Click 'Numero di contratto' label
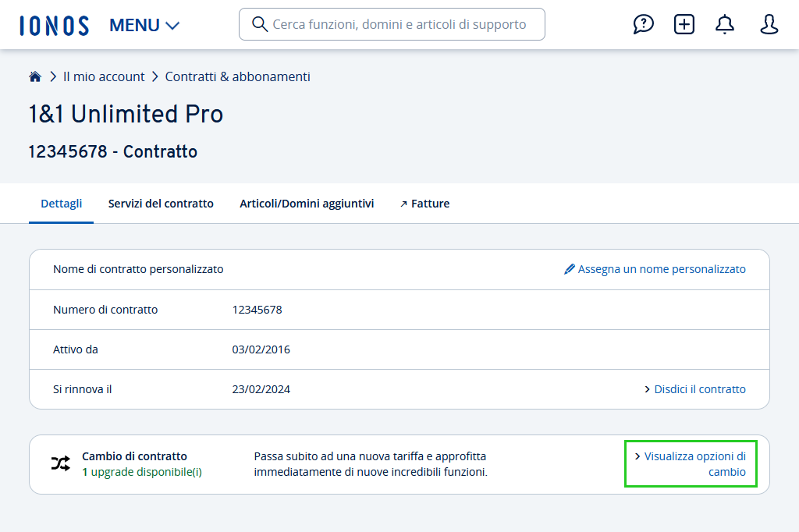This screenshot has width=799, height=532. tap(105, 310)
